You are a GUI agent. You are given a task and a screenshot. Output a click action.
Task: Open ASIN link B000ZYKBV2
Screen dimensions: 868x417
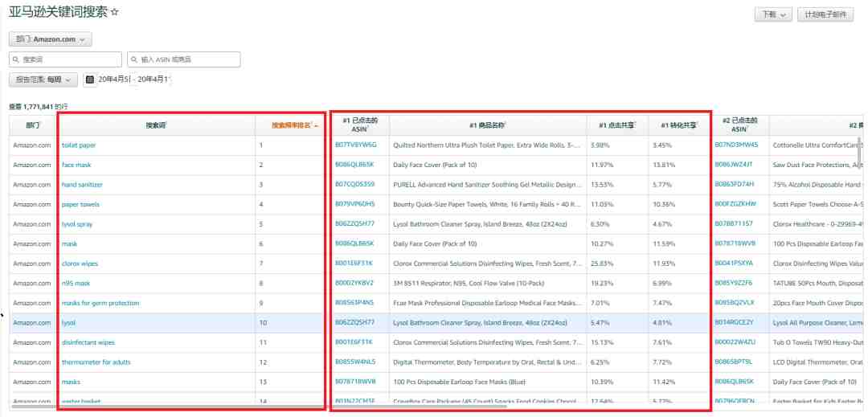pyautogui.click(x=354, y=283)
